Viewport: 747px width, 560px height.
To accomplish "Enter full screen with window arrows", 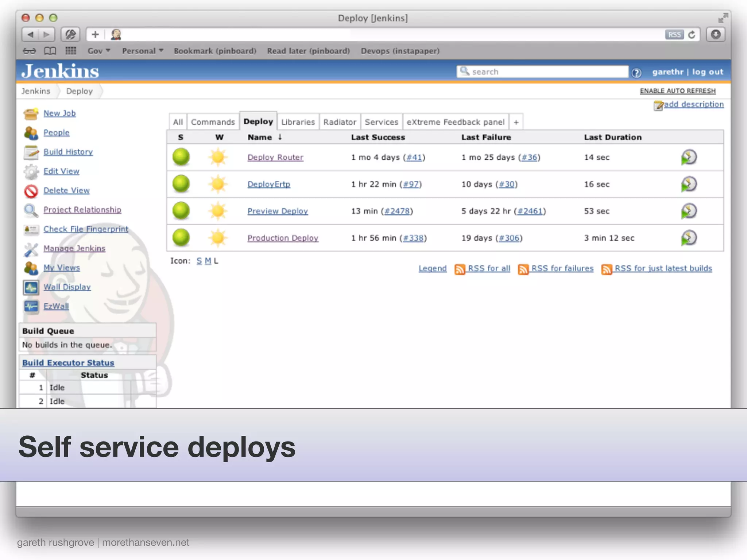I will click(723, 17).
